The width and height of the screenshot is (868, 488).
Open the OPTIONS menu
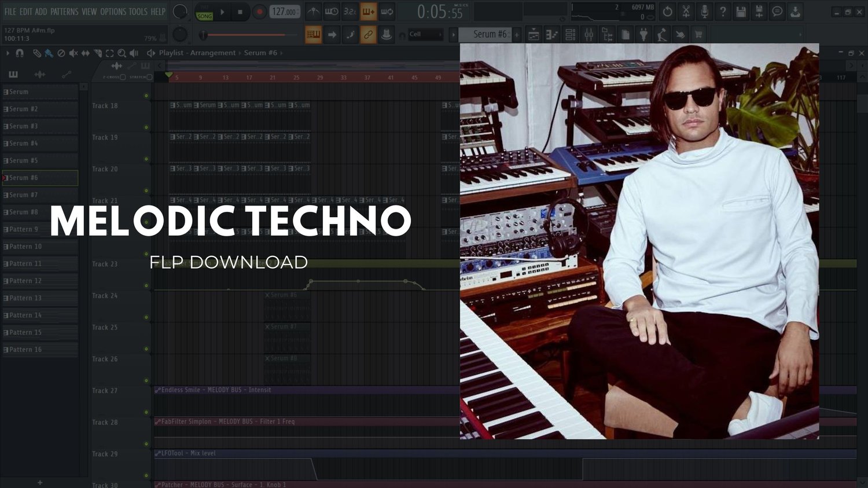pyautogui.click(x=113, y=12)
